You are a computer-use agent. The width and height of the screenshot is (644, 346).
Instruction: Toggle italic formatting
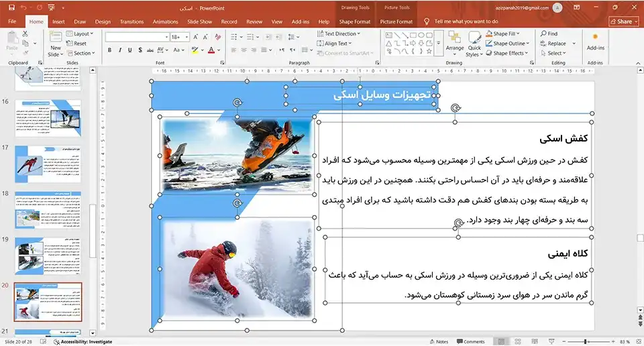pyautogui.click(x=119, y=50)
